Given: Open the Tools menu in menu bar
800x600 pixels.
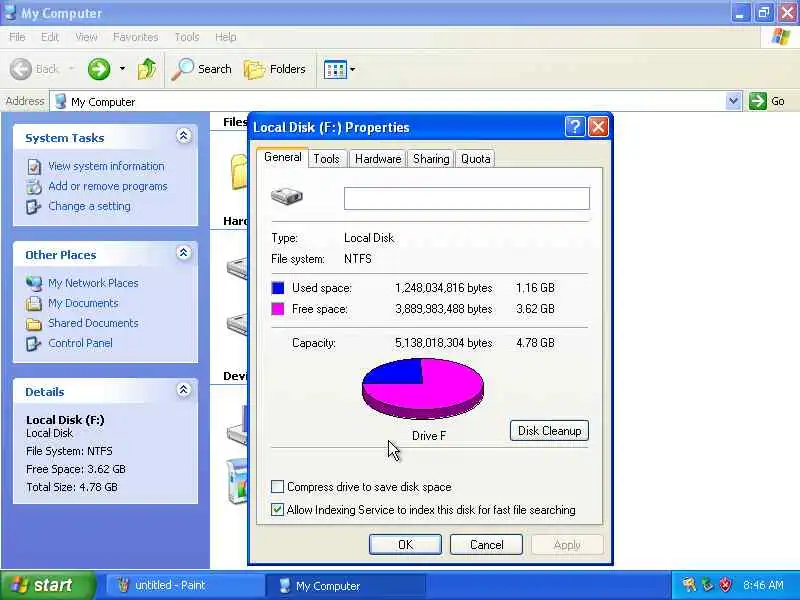Looking at the screenshot, I should pos(187,37).
